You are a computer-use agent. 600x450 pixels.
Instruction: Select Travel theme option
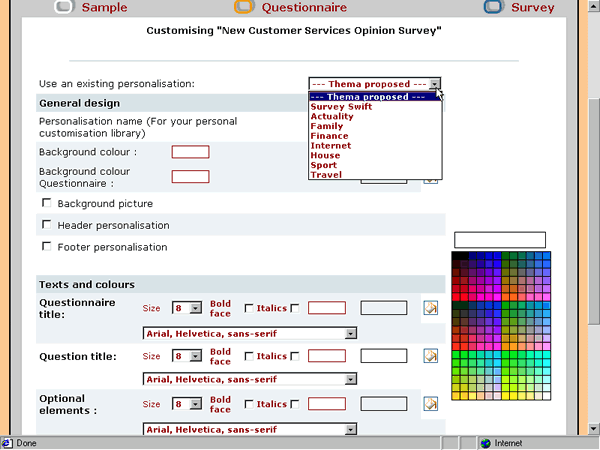[x=375, y=175]
